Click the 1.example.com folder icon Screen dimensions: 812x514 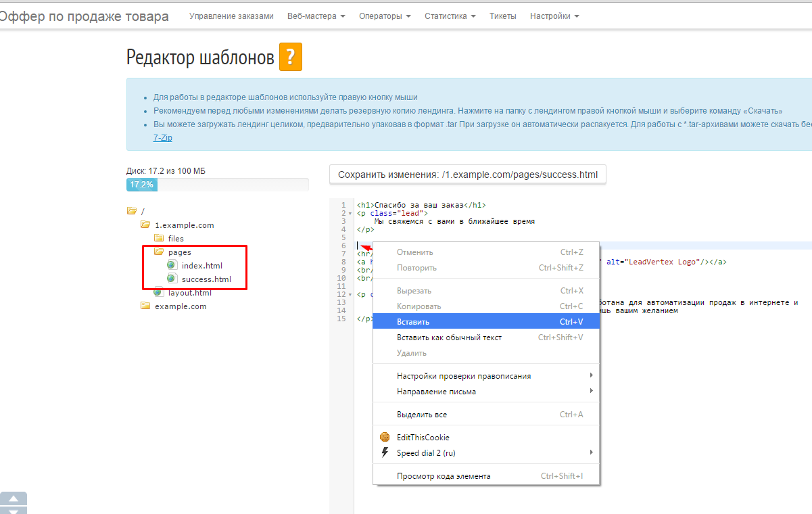(145, 225)
